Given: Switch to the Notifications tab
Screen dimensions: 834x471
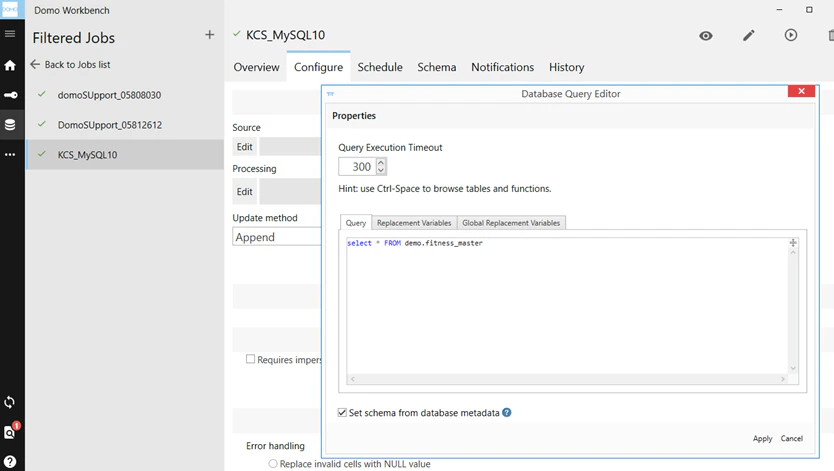Looking at the screenshot, I should [503, 68].
